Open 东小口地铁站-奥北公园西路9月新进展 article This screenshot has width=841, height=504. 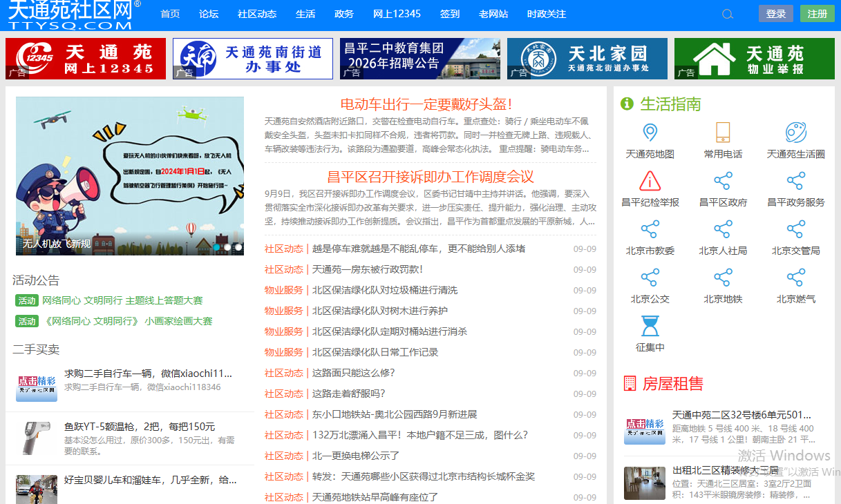(x=395, y=414)
